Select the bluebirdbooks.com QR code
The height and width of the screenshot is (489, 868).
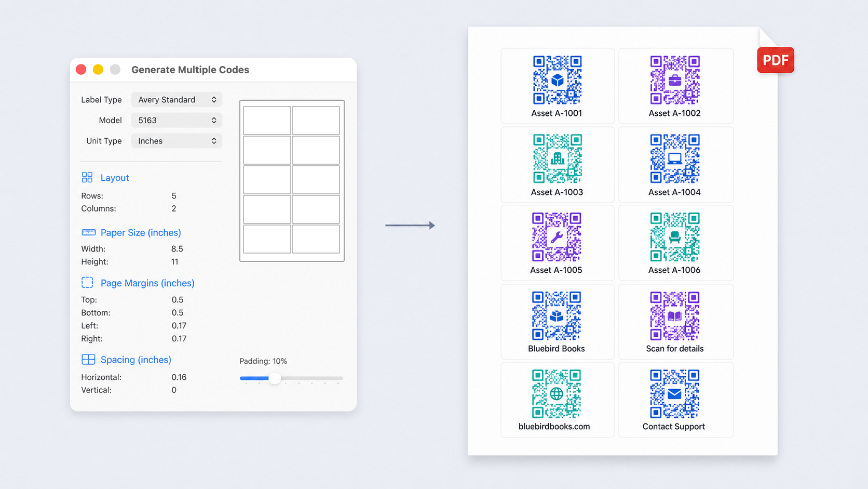click(557, 394)
